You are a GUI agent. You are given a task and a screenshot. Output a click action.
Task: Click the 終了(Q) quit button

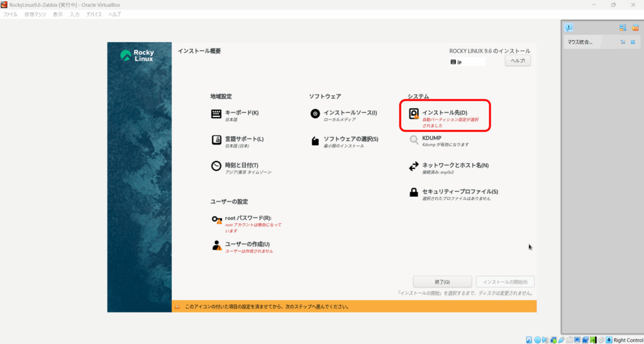coord(442,282)
